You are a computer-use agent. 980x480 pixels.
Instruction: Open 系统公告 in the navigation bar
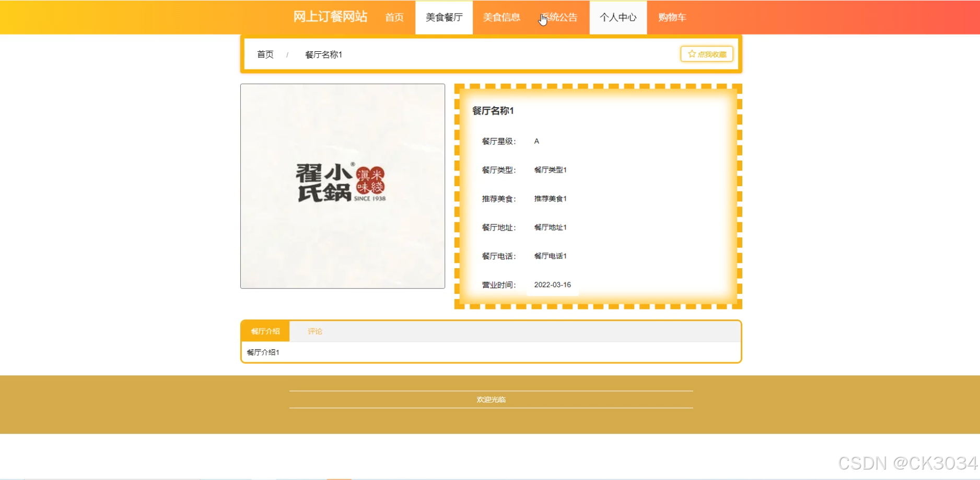559,17
